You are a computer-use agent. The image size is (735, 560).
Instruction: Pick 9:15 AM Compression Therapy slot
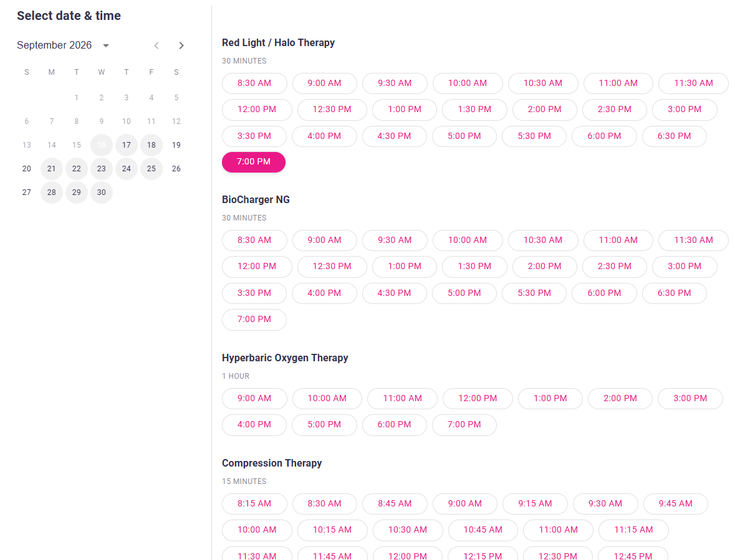tap(535, 504)
